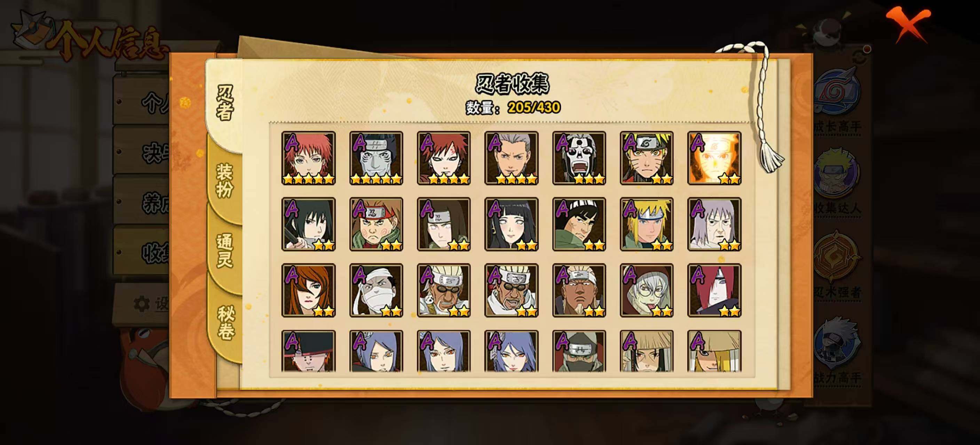This screenshot has height=445, width=980.
Task: Switch to the 装扮 tab
Action: point(224,181)
